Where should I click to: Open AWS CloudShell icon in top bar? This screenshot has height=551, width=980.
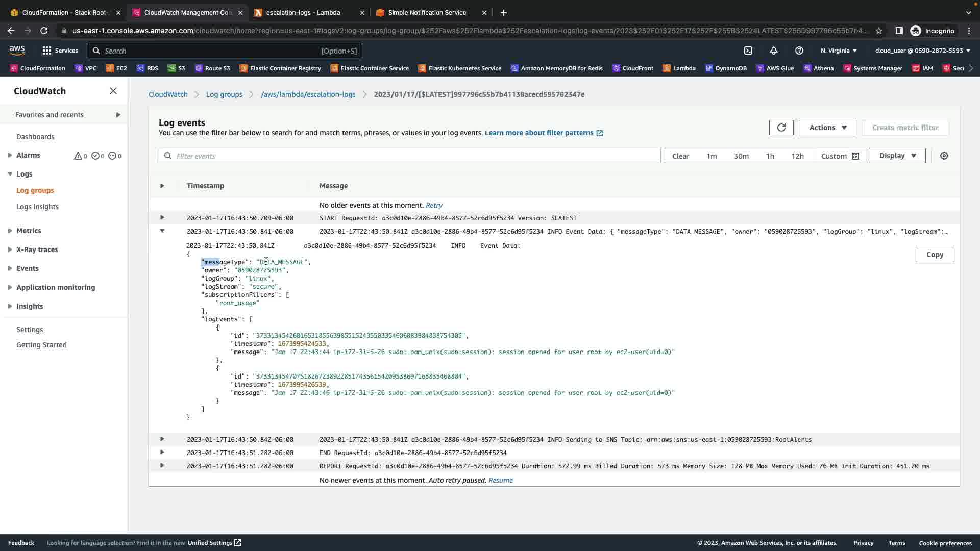point(748,51)
